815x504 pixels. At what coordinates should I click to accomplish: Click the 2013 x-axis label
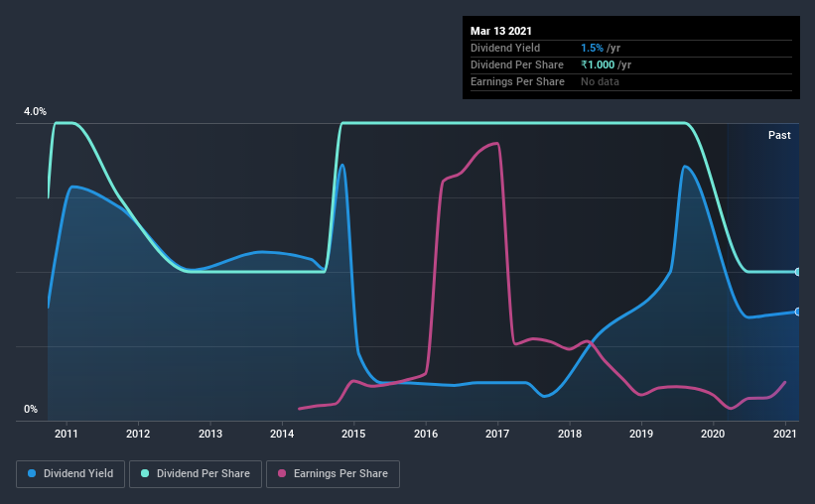(210, 434)
